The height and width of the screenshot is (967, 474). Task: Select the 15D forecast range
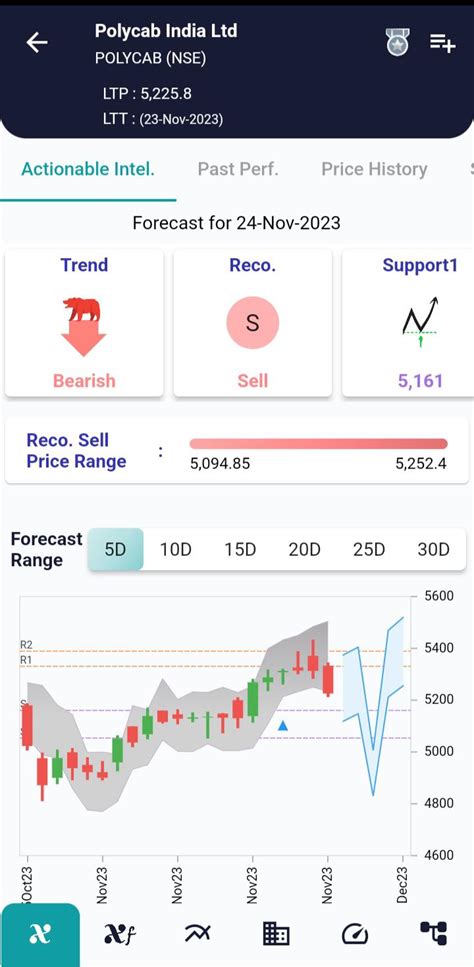pos(240,549)
